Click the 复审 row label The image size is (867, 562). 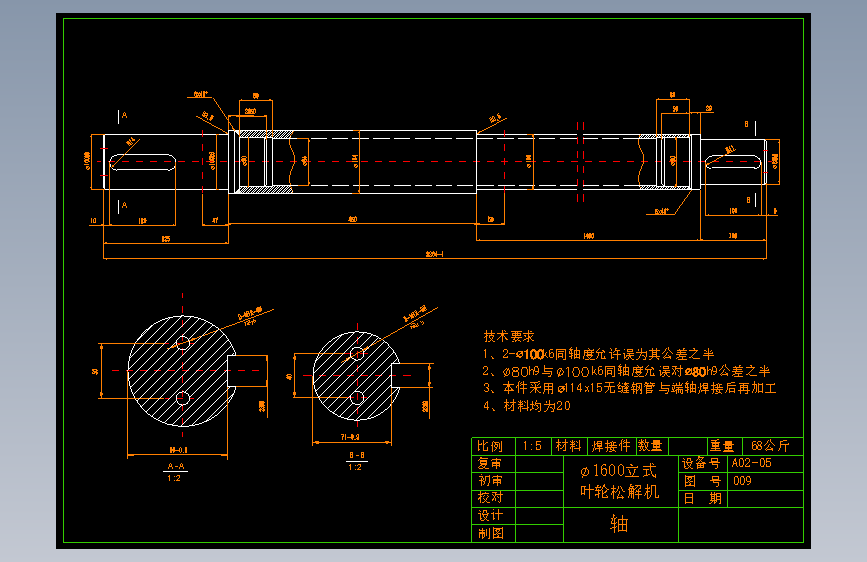pyautogui.click(x=490, y=463)
